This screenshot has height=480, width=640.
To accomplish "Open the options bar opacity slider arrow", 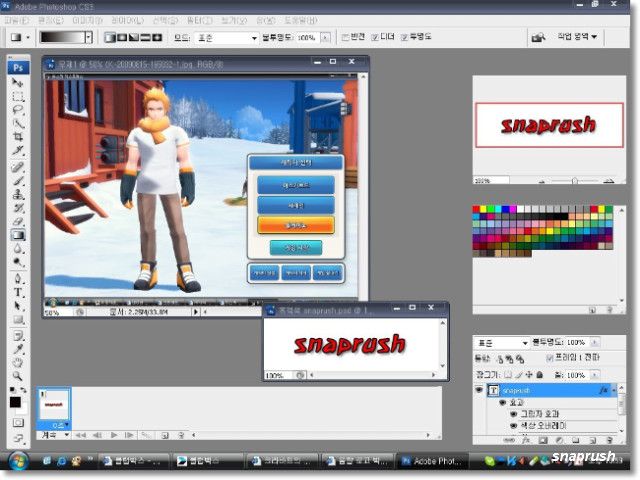I will pos(325,38).
